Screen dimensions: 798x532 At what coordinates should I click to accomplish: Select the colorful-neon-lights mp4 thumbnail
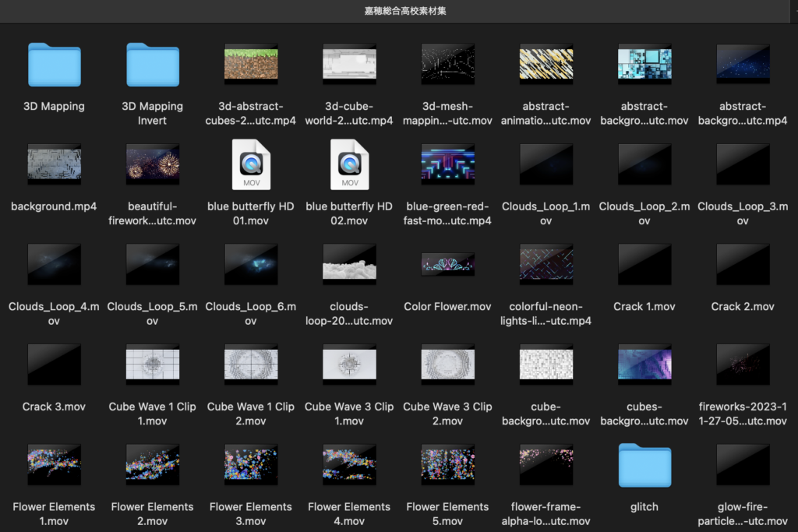coord(546,263)
